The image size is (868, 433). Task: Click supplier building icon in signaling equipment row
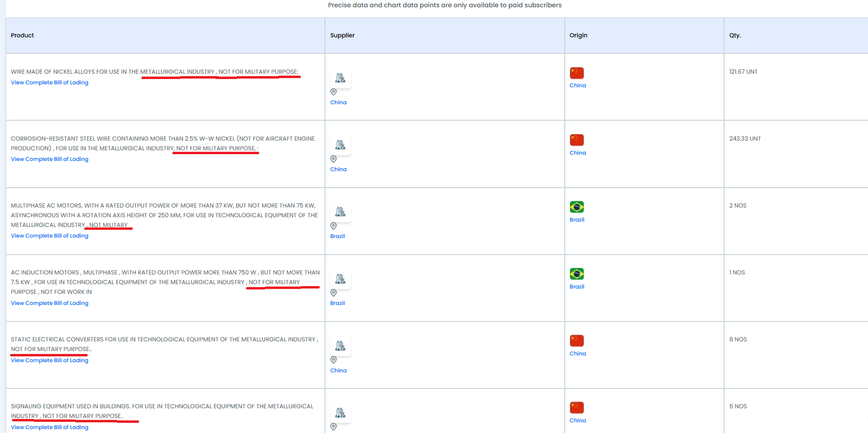pos(341,413)
